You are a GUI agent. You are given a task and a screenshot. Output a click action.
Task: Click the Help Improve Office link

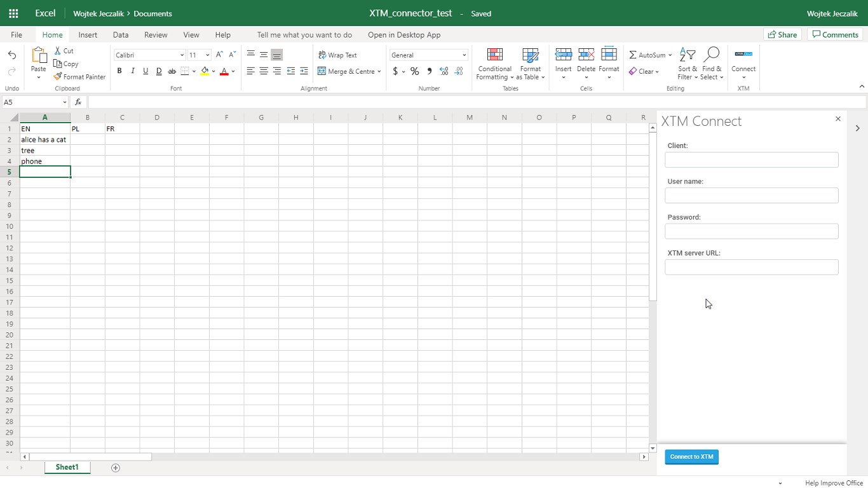(834, 483)
